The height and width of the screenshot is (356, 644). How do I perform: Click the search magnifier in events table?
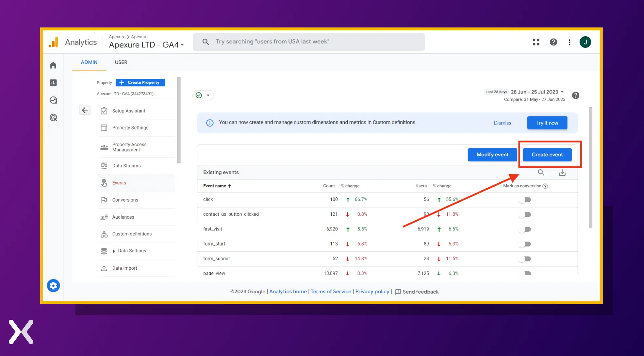pyautogui.click(x=541, y=172)
